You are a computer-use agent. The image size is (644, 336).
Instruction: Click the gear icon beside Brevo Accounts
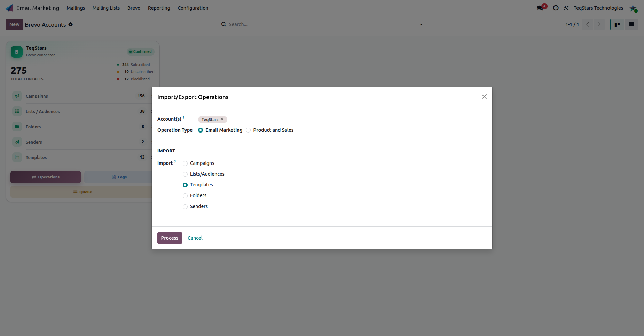tap(71, 24)
